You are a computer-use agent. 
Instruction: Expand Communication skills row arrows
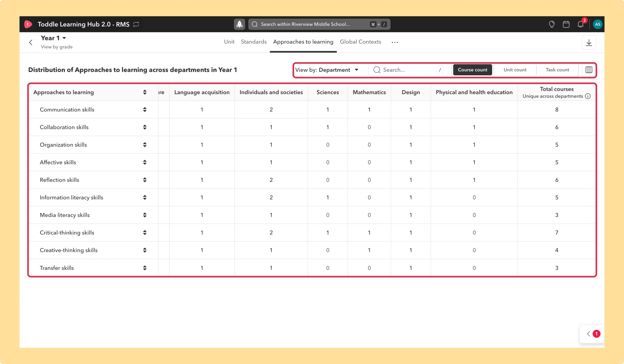click(x=145, y=109)
